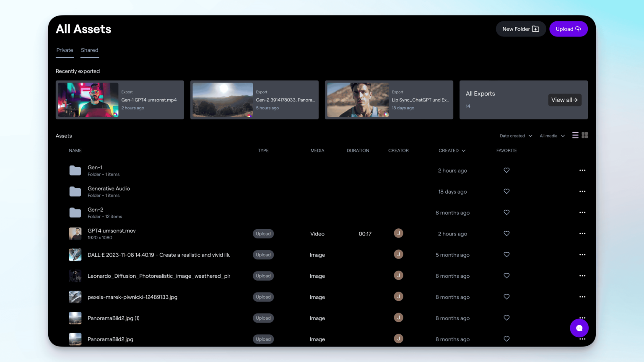Click the View all exports button
Viewport: 644px width, 362px height.
(564, 100)
